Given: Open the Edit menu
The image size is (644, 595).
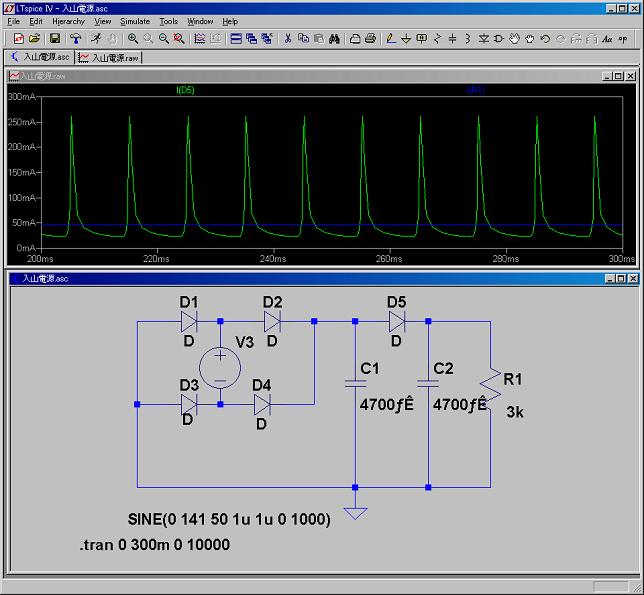Looking at the screenshot, I should (36, 21).
